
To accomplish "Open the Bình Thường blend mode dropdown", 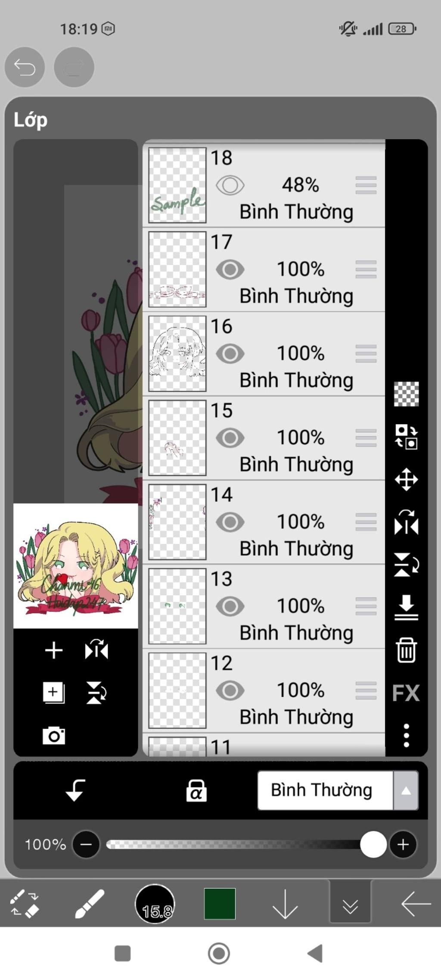I will [x=338, y=790].
